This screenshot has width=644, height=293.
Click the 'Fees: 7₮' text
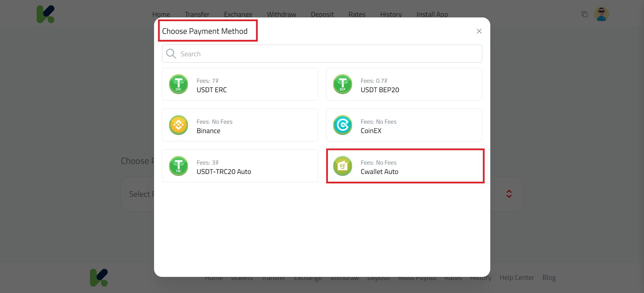[207, 81]
